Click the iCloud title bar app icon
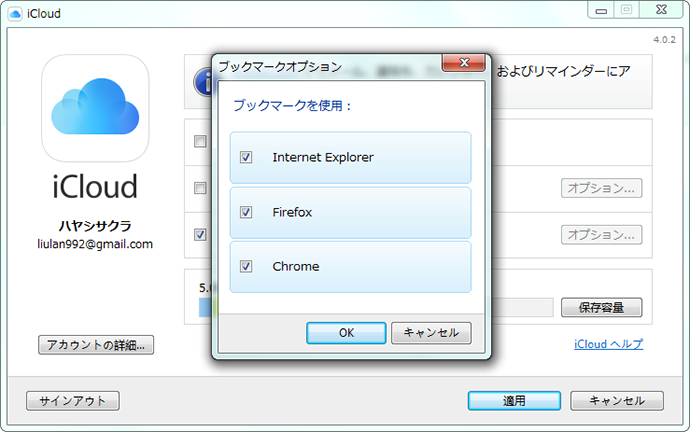The height and width of the screenshot is (432, 690). (x=15, y=14)
